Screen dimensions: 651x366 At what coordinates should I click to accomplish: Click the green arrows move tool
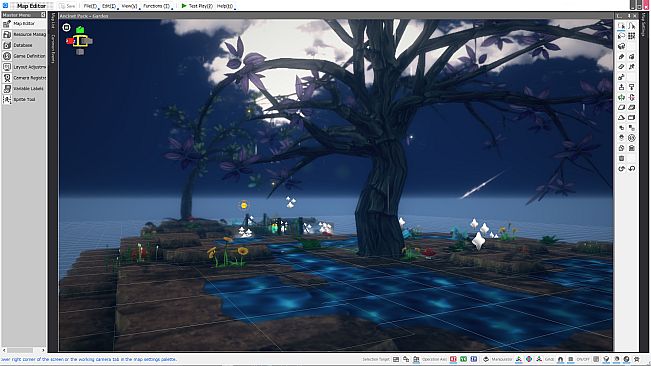[622, 97]
